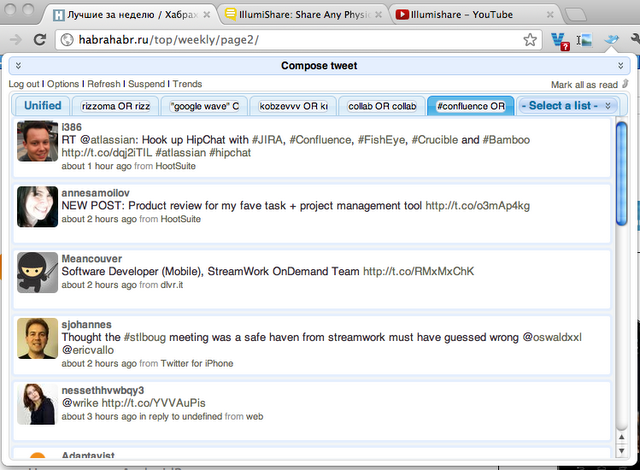Image resolution: width=640 pixels, height=470 pixels.
Task: Switch to rizzoma OR rizz tab
Action: 116,106
